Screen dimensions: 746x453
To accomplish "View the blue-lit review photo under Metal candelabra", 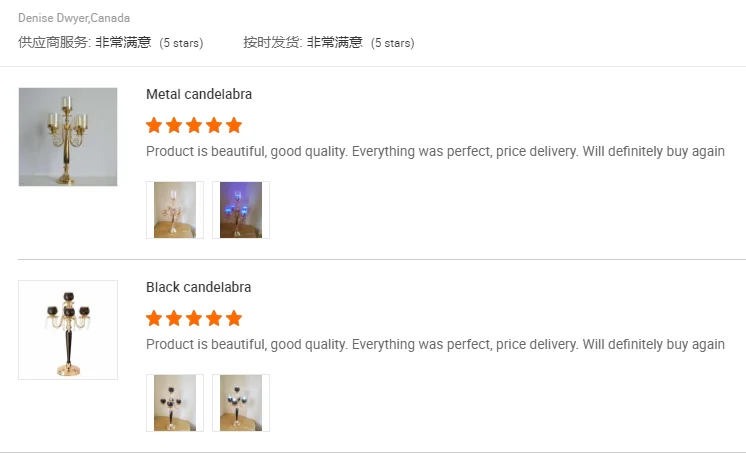I will tap(241, 210).
